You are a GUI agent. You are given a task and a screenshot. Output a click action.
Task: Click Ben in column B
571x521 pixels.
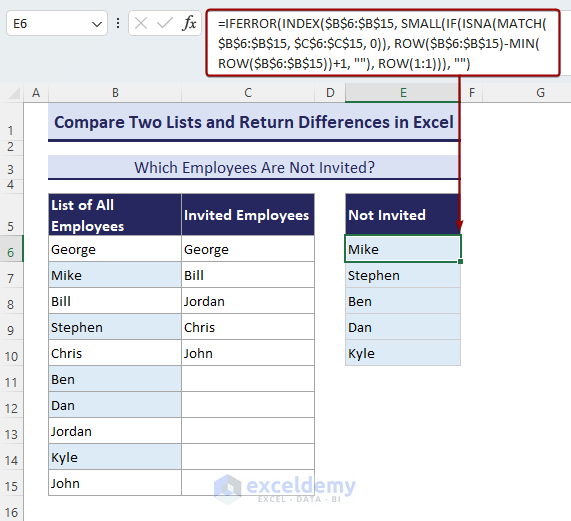click(115, 379)
